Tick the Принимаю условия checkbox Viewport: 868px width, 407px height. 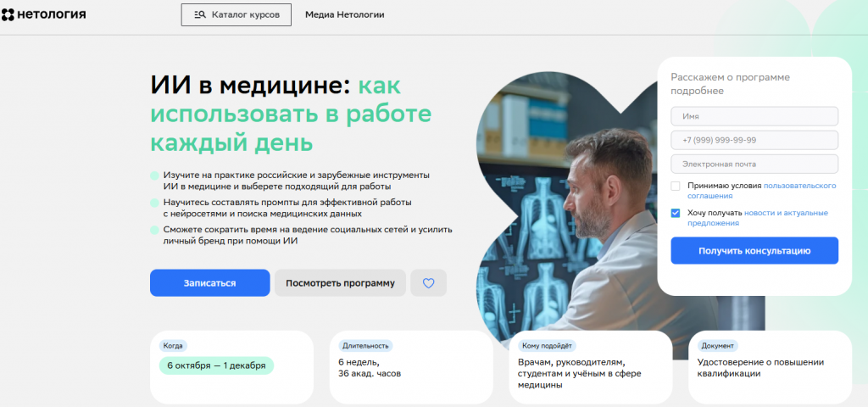(x=676, y=186)
